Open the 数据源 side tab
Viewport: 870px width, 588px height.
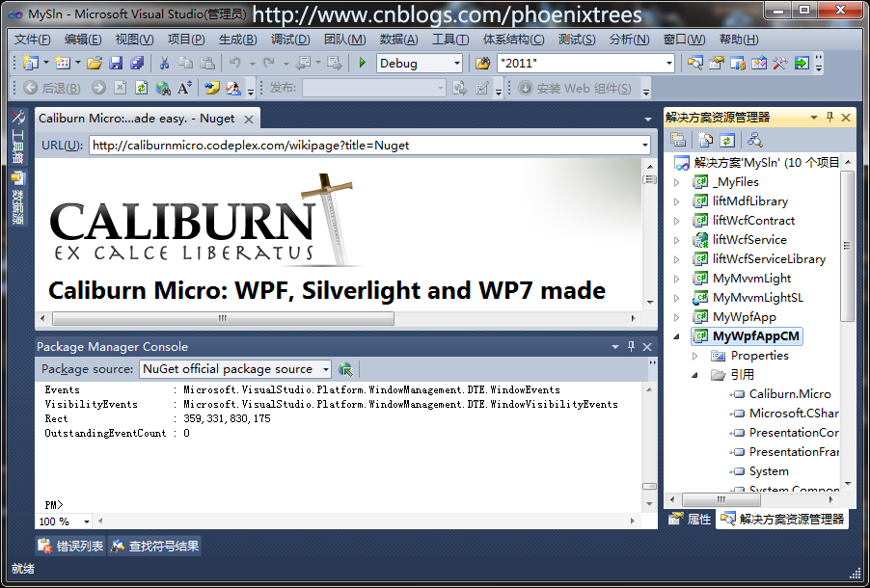(18, 198)
